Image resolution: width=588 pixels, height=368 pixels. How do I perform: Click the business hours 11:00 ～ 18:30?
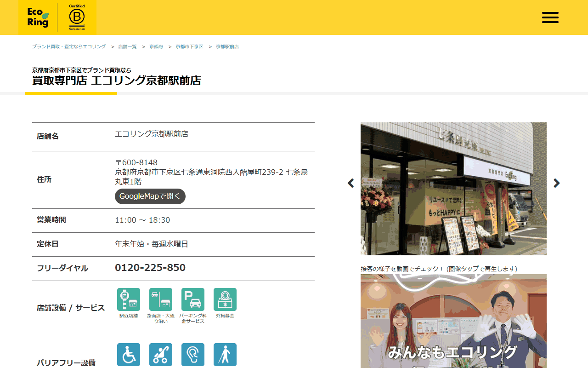pos(142,220)
